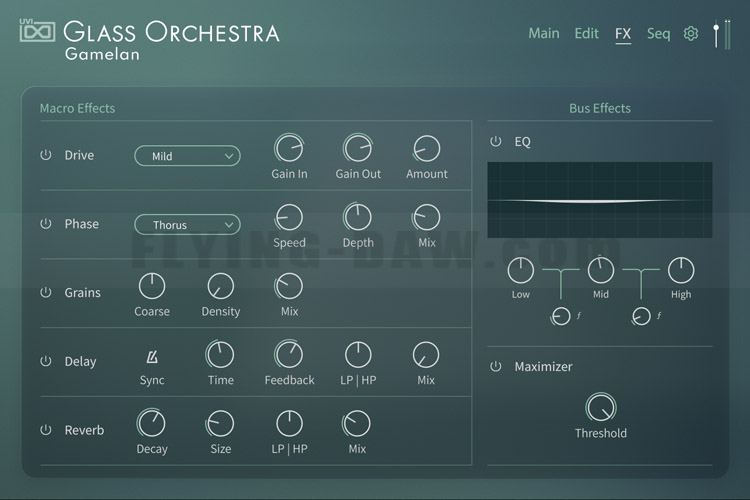The height and width of the screenshot is (500, 750).
Task: Toggle EQ bus effect power
Action: click(496, 141)
